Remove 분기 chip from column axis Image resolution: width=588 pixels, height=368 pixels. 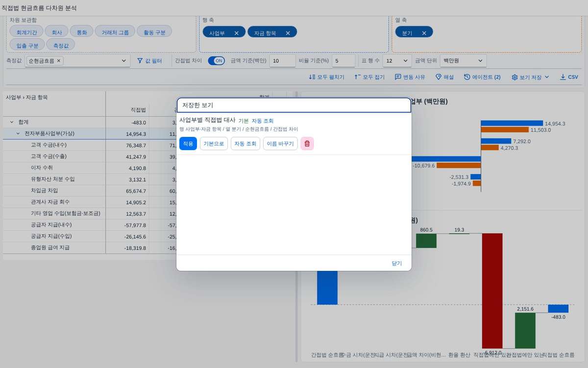click(424, 33)
